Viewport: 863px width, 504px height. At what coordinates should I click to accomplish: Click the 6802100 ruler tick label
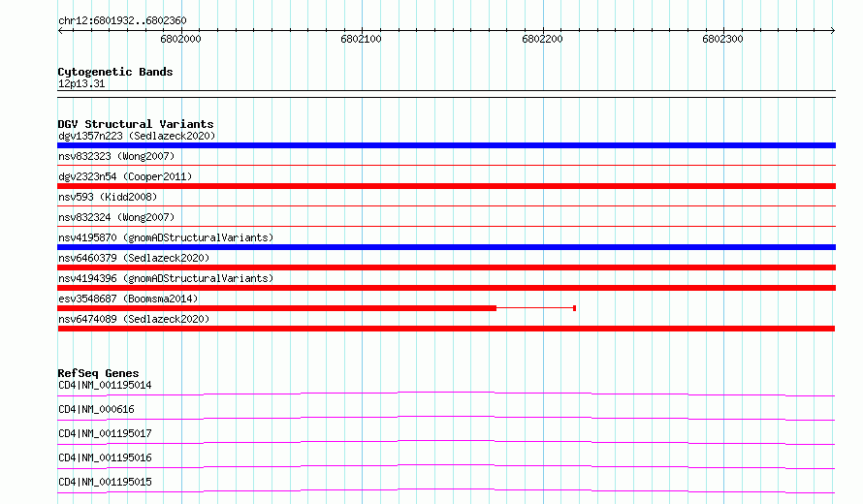pyautogui.click(x=361, y=39)
